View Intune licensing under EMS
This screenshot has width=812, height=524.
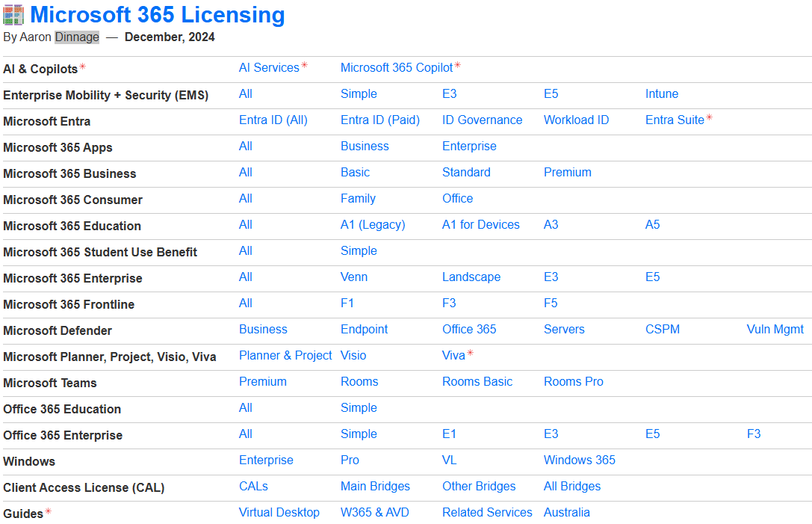click(662, 93)
